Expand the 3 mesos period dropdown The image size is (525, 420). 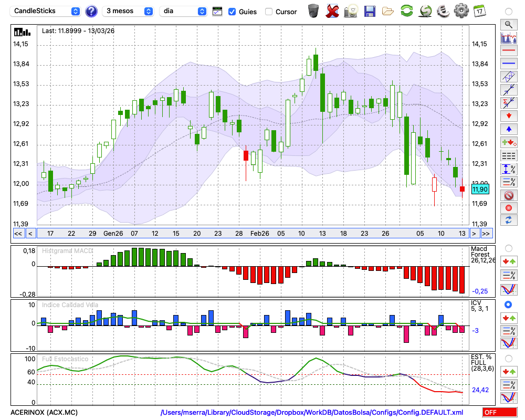point(129,11)
